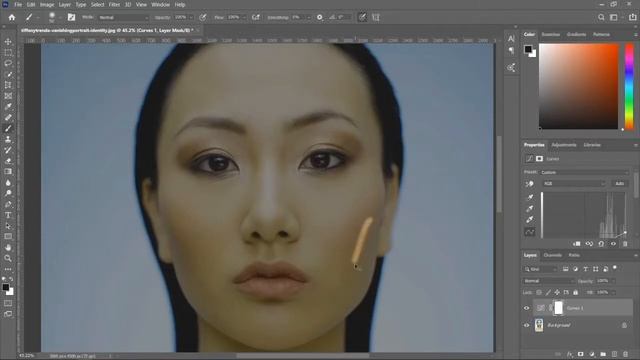The width and height of the screenshot is (640, 360).
Task: Open the brush Flow dropdown
Action: click(x=244, y=18)
